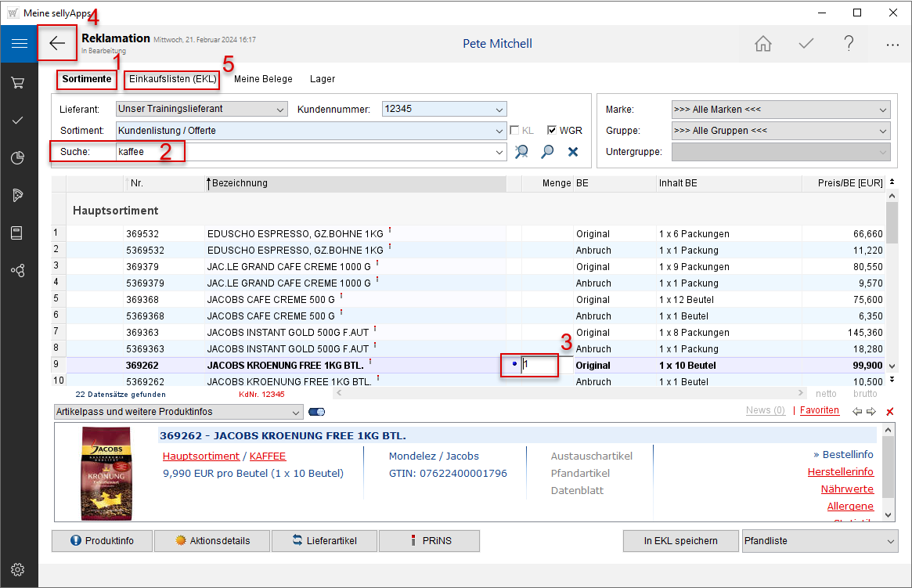Open the Meine Belege tab
This screenshot has height=588, width=912.
pyautogui.click(x=263, y=79)
